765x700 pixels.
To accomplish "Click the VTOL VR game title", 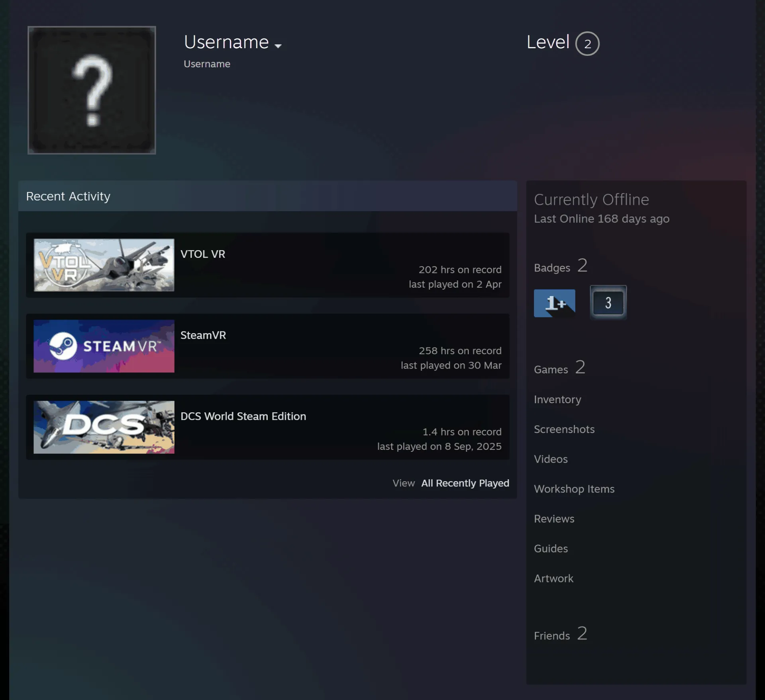I will pyautogui.click(x=203, y=254).
